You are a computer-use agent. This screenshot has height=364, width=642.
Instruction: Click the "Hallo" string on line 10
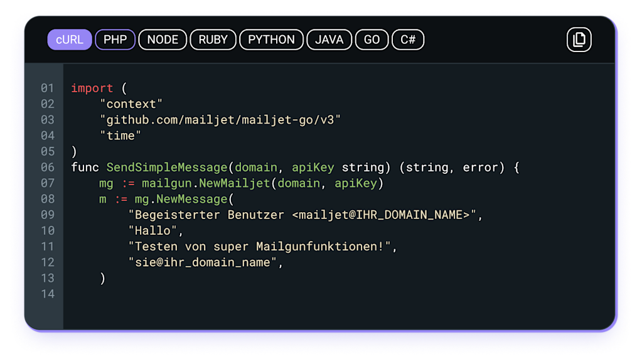[152, 231]
